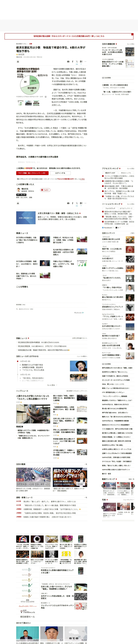The width and height of the screenshot is (138, 644).
Task: Click B! bookmark icon beneath author profile
Action: pyautogui.click(x=81, y=203)
